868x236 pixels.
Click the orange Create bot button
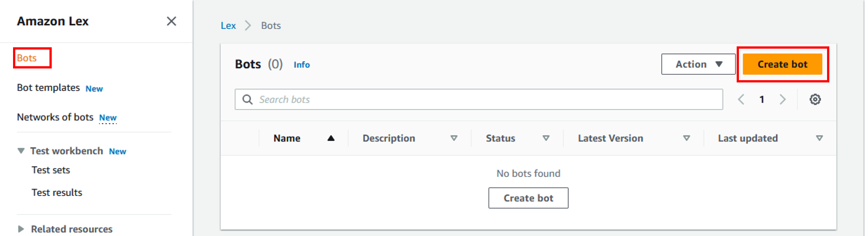tap(782, 64)
